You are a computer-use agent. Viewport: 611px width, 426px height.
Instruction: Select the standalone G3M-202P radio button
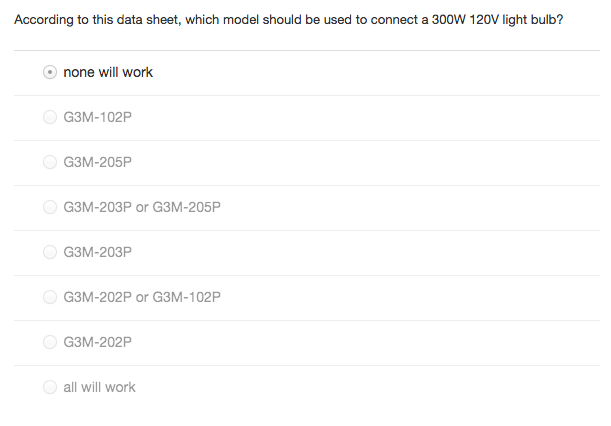50,343
